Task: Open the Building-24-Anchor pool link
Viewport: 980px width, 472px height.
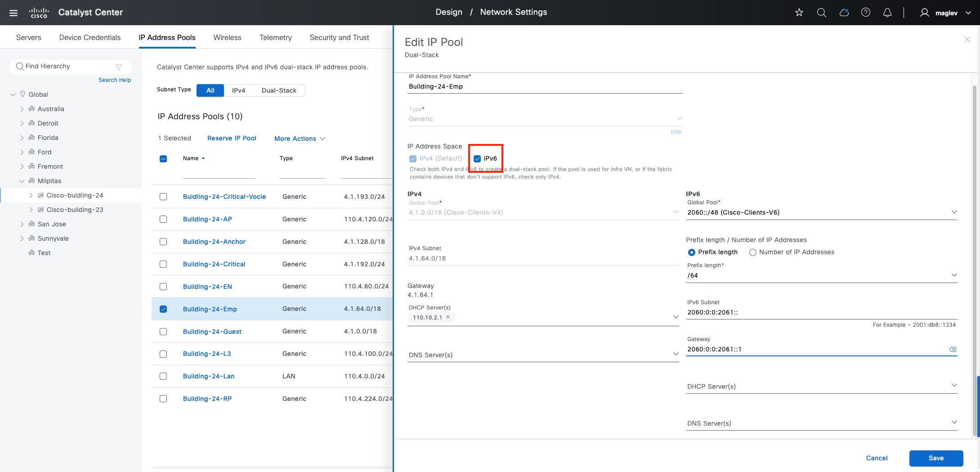Action: coord(214,242)
